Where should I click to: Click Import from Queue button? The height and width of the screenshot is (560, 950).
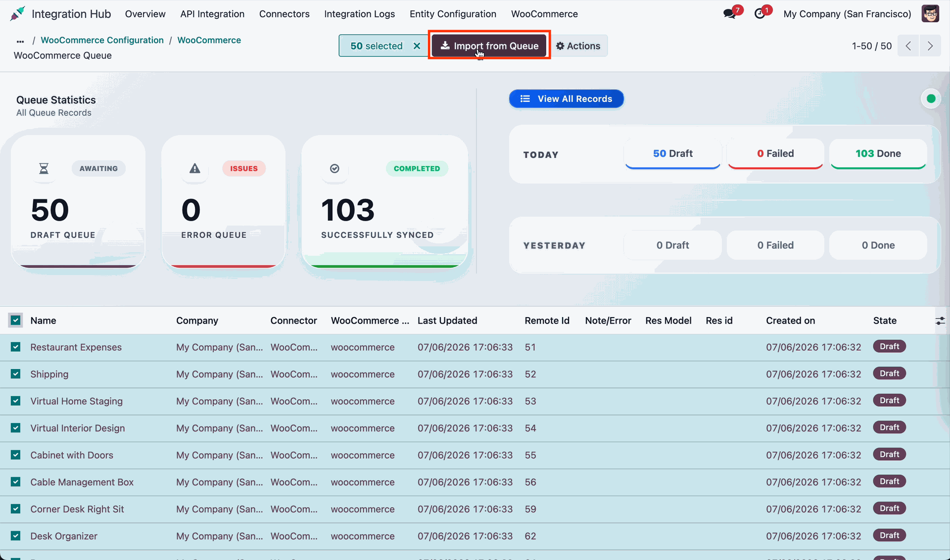[x=489, y=46]
